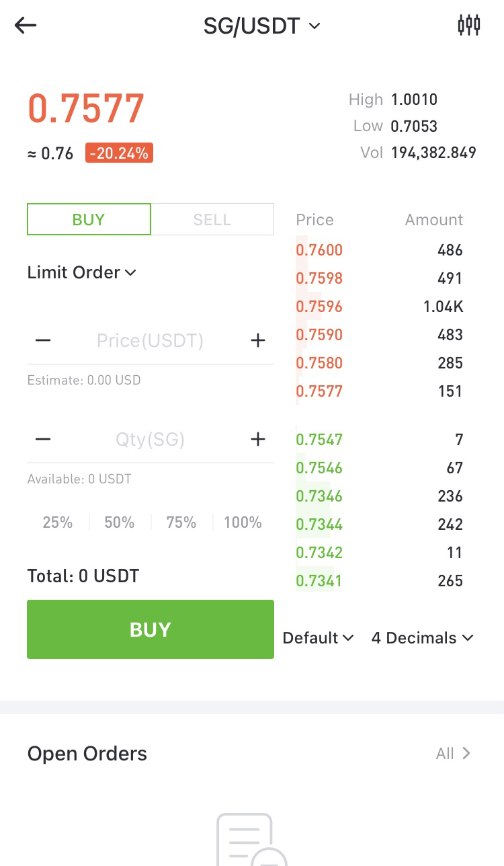Screen dimensions: 504x866
Task: Decrease price with minus icon
Action: click(x=43, y=341)
